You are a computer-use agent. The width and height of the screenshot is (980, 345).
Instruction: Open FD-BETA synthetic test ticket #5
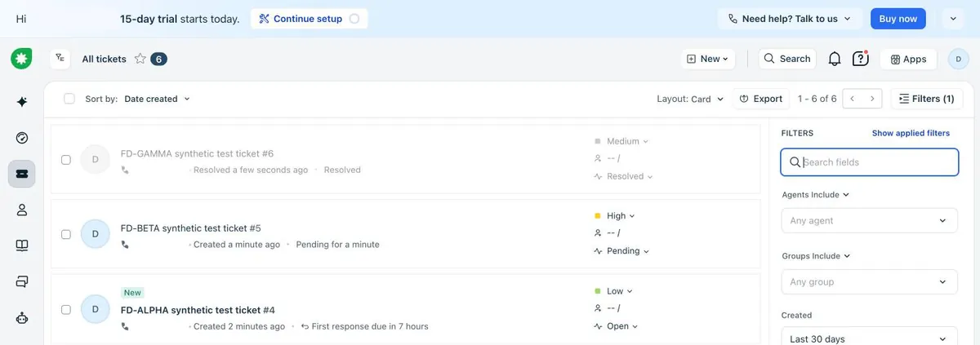click(190, 228)
